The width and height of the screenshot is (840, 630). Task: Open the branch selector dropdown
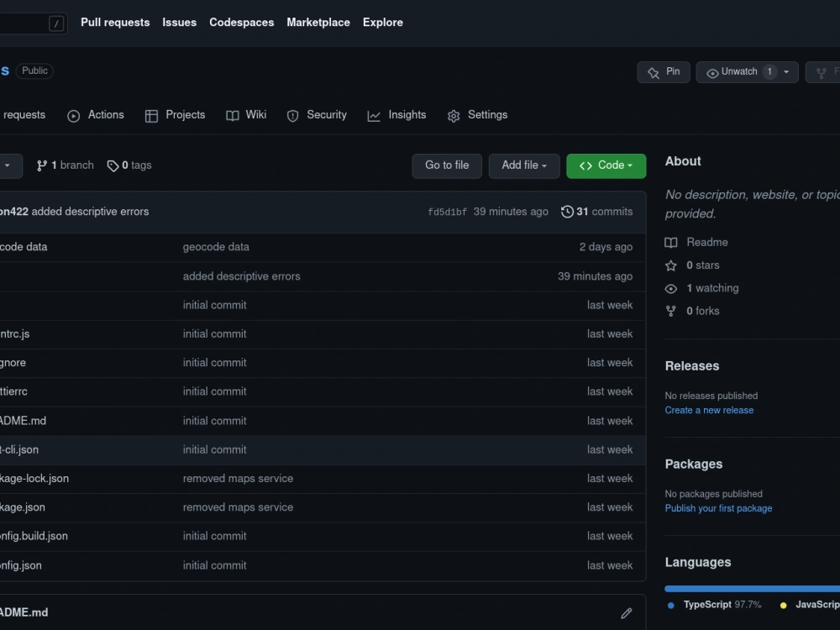pyautogui.click(x=8, y=165)
